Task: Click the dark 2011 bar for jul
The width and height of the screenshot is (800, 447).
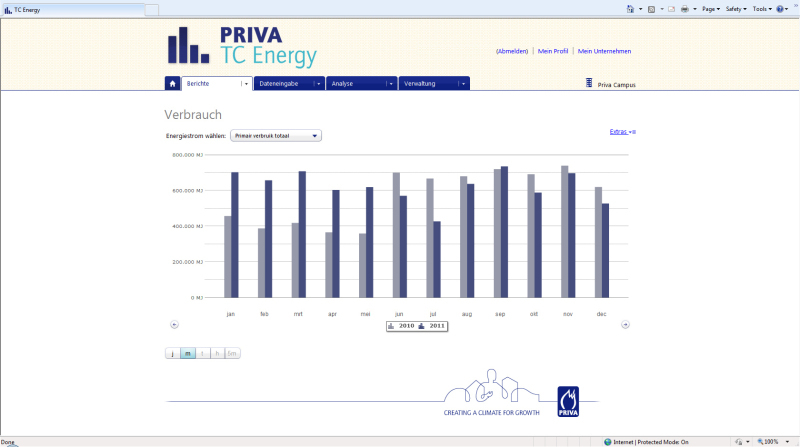Action: pos(437,259)
